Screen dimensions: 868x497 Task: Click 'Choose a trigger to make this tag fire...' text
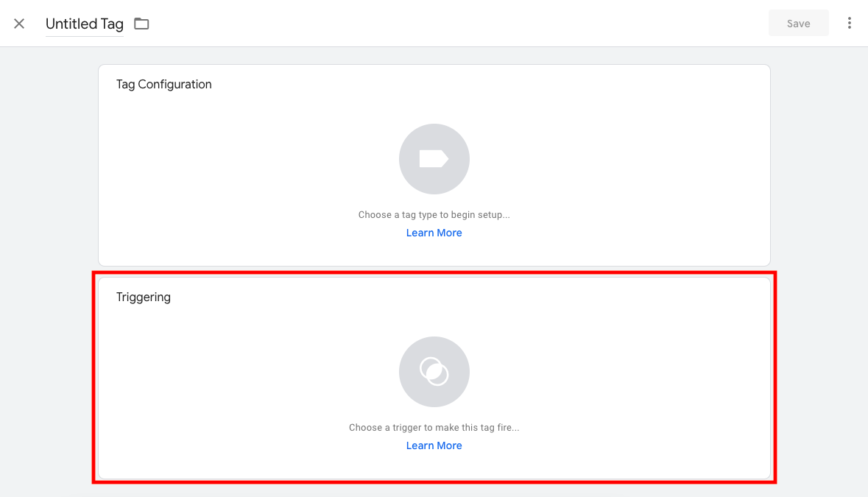click(434, 427)
